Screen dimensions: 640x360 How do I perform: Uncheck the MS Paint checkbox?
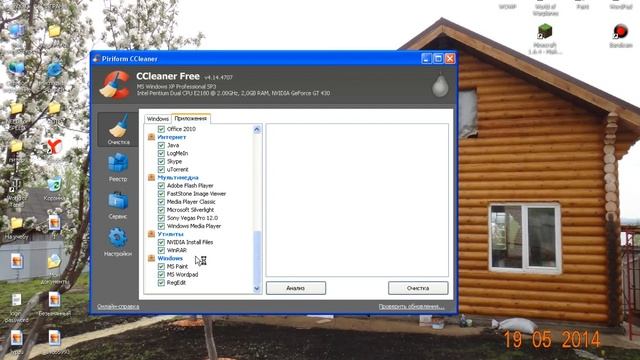point(161,267)
